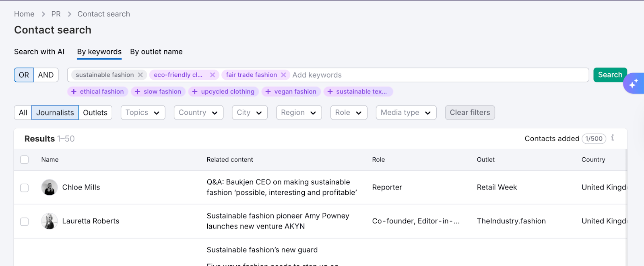Click the info icon beside Contacts added

click(613, 138)
